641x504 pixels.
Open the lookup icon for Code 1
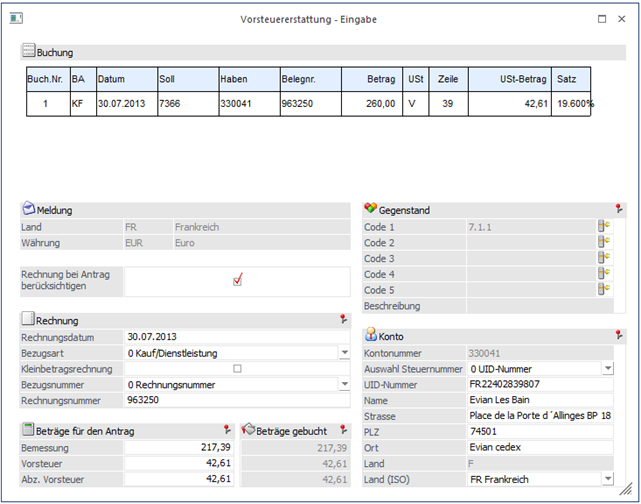click(x=604, y=227)
